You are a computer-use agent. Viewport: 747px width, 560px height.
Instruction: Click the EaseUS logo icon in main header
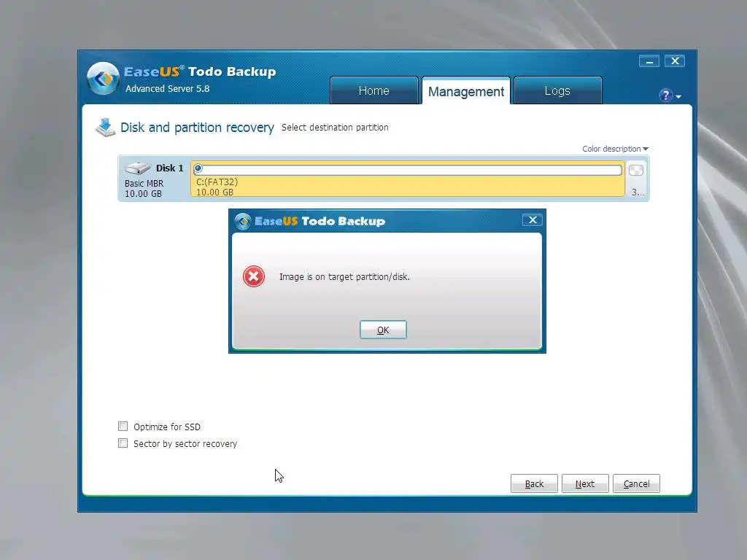tap(103, 79)
